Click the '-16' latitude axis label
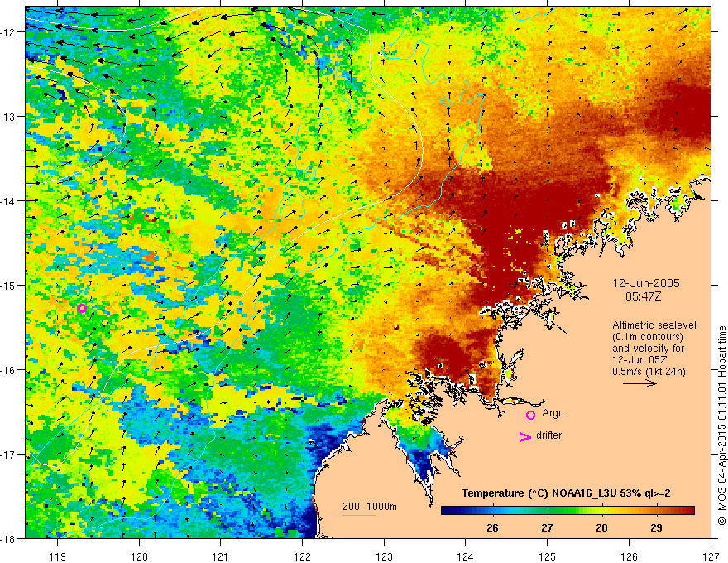The image size is (728, 563). (x=9, y=370)
